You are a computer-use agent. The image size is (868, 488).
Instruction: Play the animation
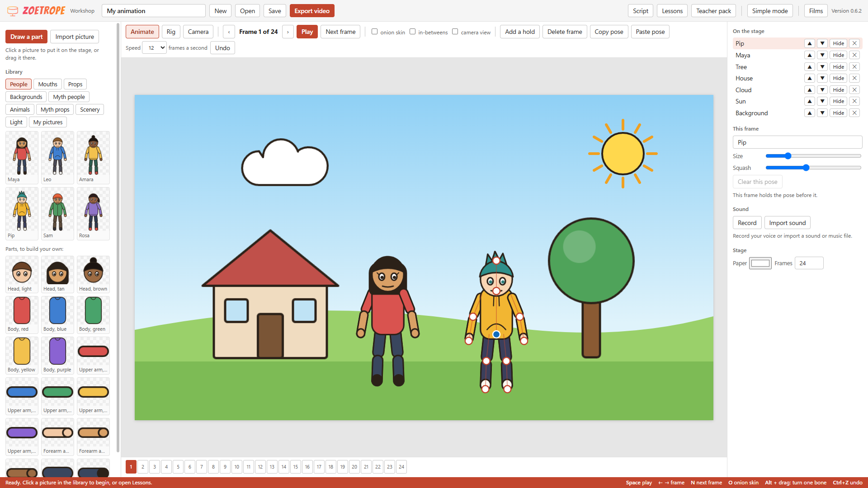pyautogui.click(x=307, y=32)
